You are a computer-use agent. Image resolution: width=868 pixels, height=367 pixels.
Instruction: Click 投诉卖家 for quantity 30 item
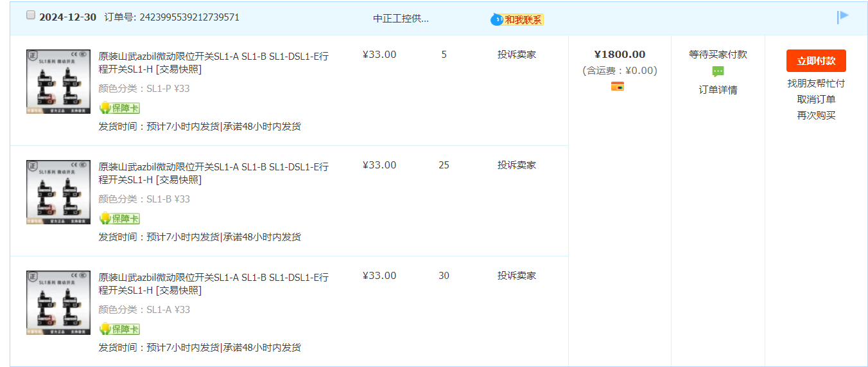click(517, 276)
